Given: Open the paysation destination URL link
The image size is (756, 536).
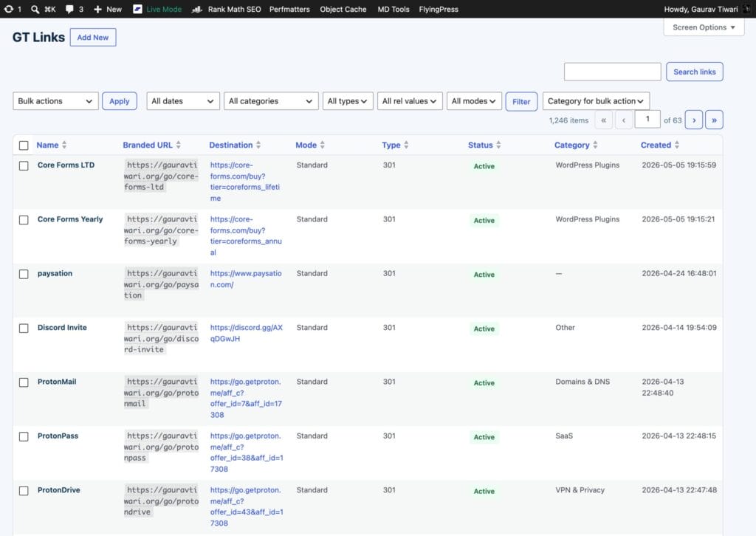Looking at the screenshot, I should (x=246, y=279).
